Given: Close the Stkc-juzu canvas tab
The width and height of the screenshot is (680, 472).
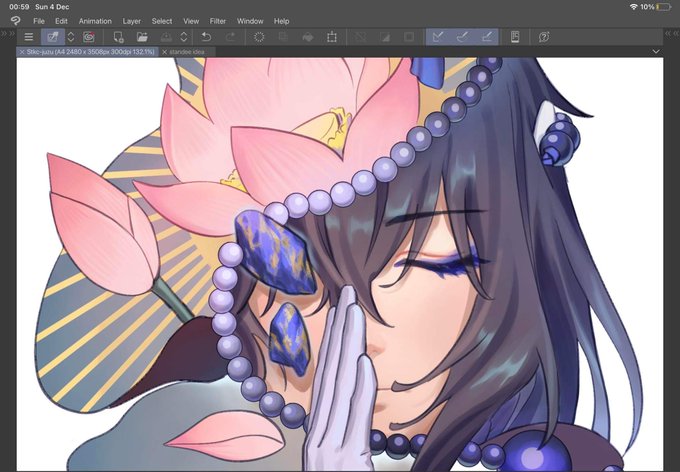Looking at the screenshot, I should coord(22,52).
